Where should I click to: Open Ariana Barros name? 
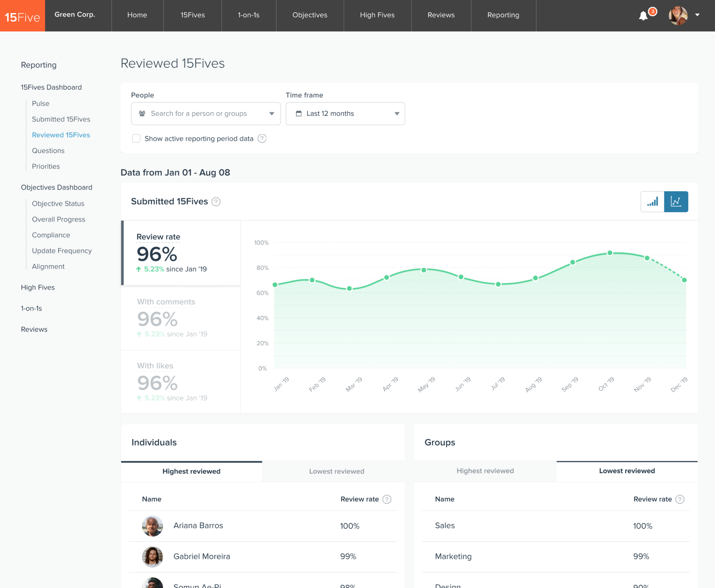tap(198, 526)
